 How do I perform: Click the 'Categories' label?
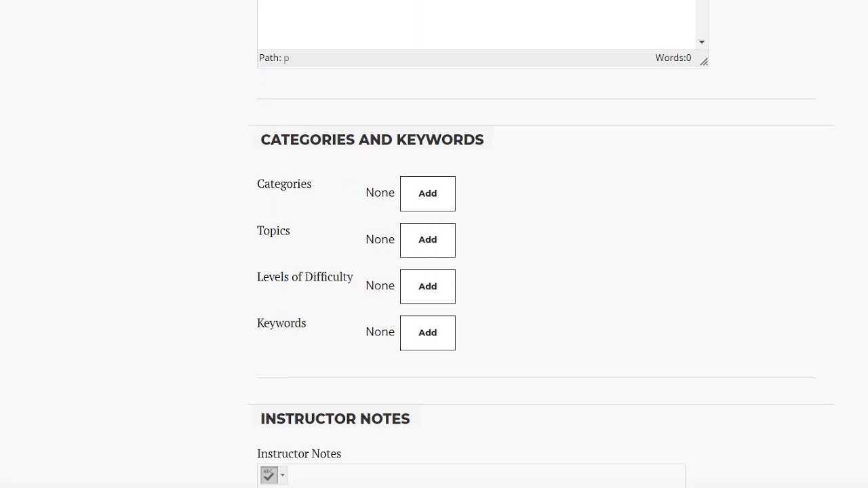[x=284, y=184]
